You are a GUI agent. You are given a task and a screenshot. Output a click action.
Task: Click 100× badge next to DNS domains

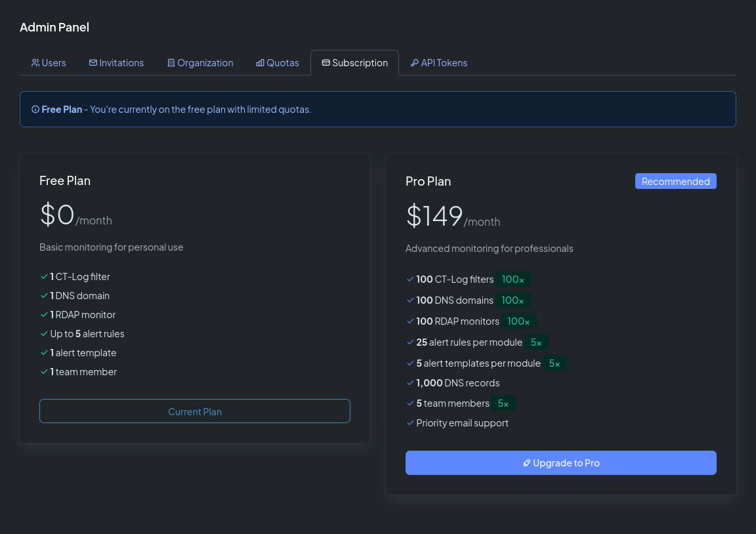point(513,300)
